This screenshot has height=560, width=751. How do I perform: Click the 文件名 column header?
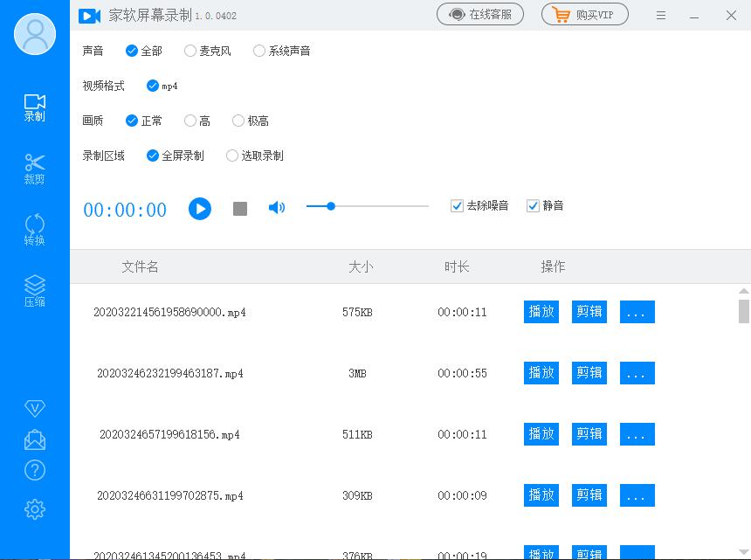click(x=140, y=266)
